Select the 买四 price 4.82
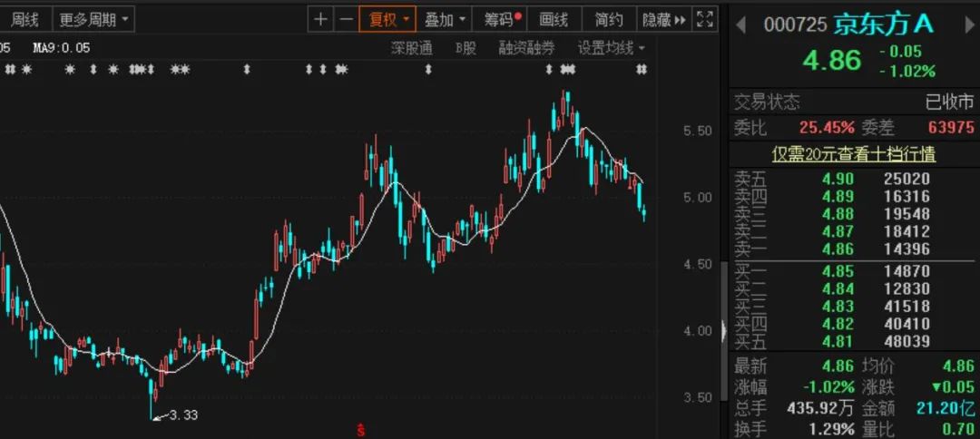Screen dimensions: 980x439 (x=838, y=324)
